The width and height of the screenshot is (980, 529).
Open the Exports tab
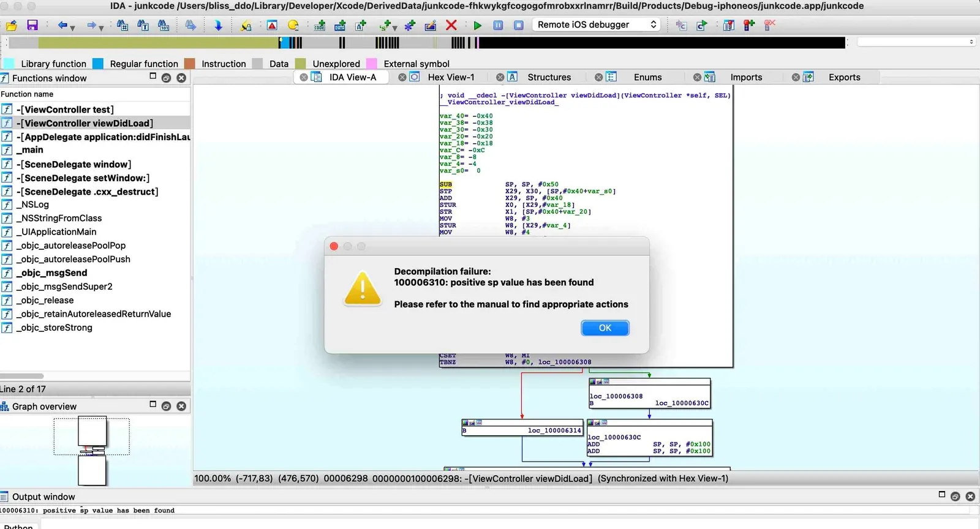coord(844,77)
